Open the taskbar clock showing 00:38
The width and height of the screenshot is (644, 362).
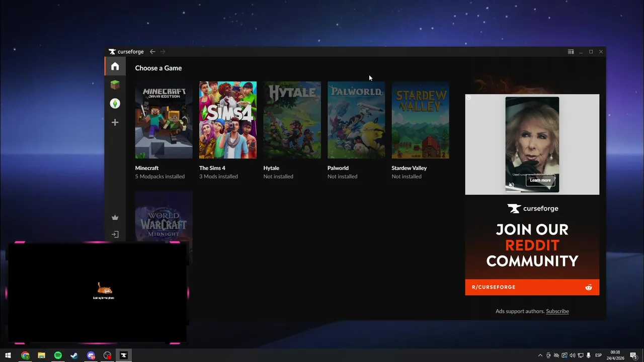click(x=615, y=355)
